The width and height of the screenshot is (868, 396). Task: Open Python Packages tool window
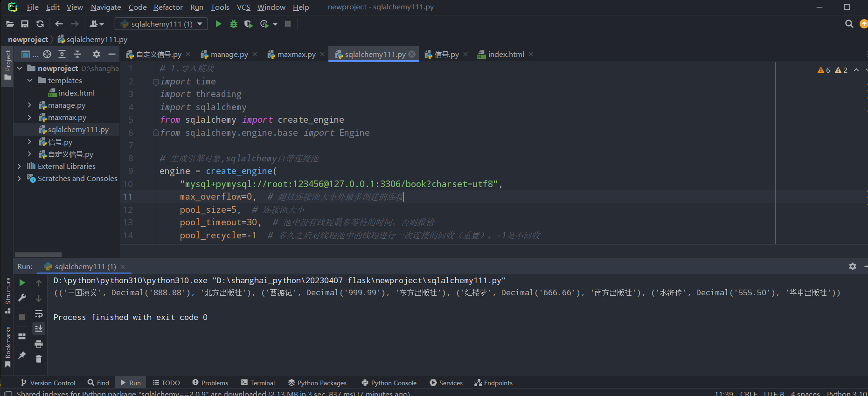click(x=317, y=383)
